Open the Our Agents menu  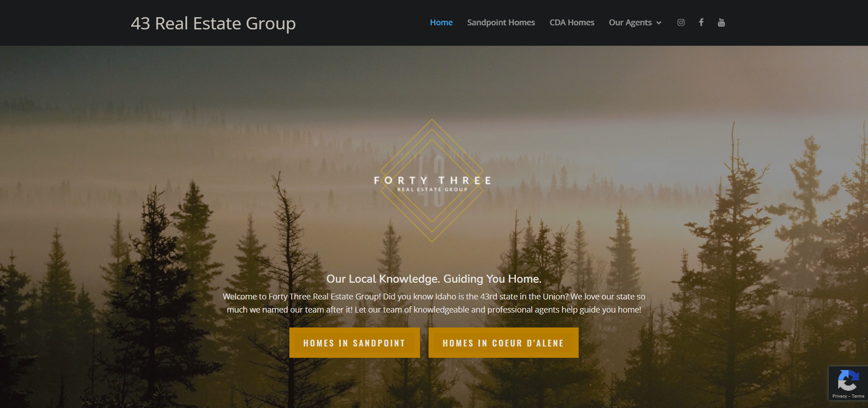[630, 23]
